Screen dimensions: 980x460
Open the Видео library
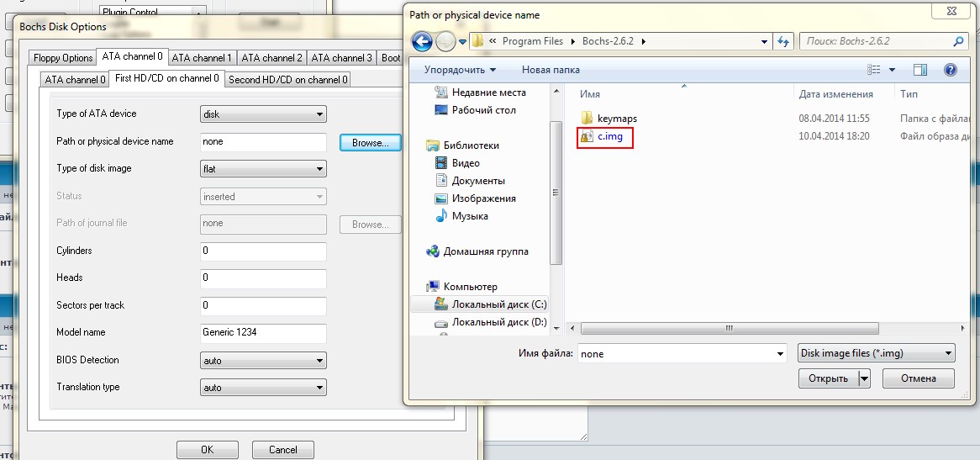coord(465,163)
